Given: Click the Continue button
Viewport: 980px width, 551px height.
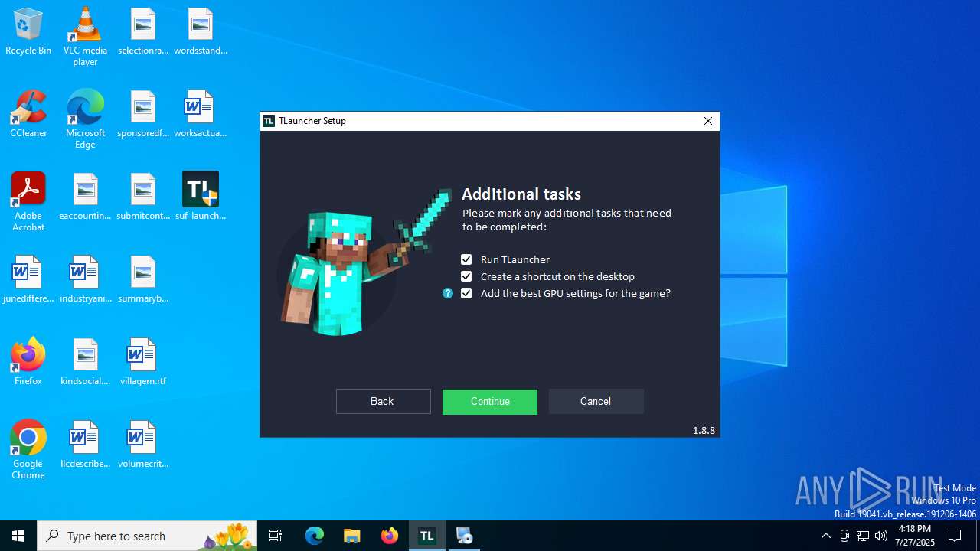Looking at the screenshot, I should point(490,402).
